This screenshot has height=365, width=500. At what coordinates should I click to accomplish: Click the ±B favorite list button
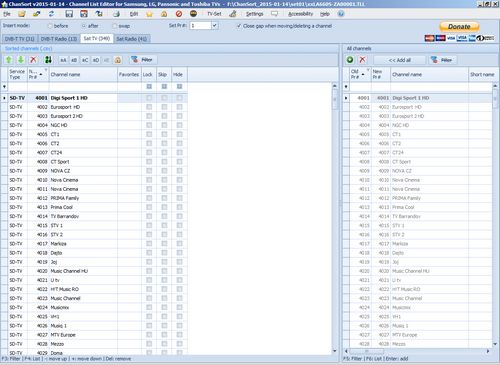(x=74, y=60)
